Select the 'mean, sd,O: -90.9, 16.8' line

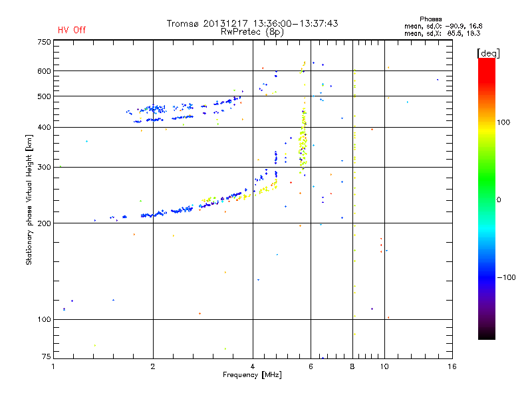[443, 26]
